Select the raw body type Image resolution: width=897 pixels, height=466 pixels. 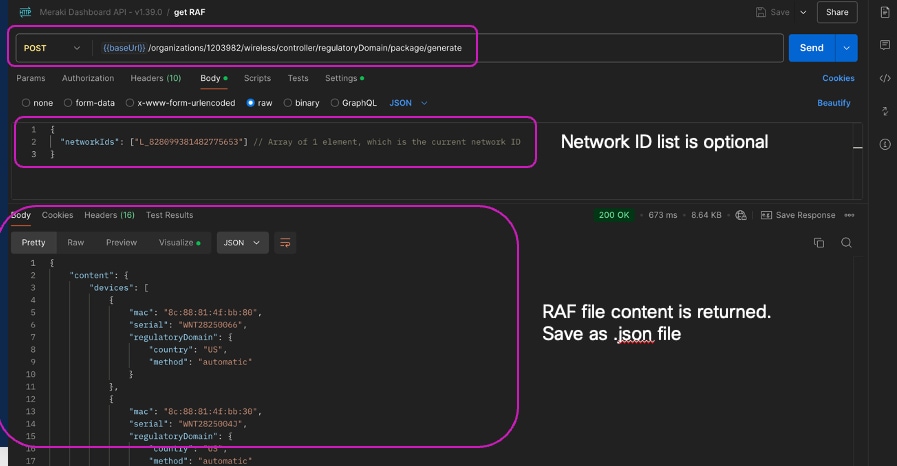coord(251,103)
